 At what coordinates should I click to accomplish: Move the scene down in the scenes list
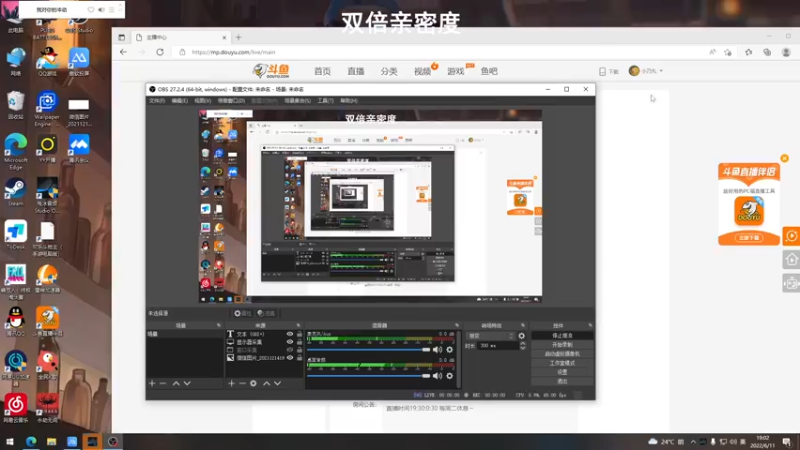coord(187,383)
